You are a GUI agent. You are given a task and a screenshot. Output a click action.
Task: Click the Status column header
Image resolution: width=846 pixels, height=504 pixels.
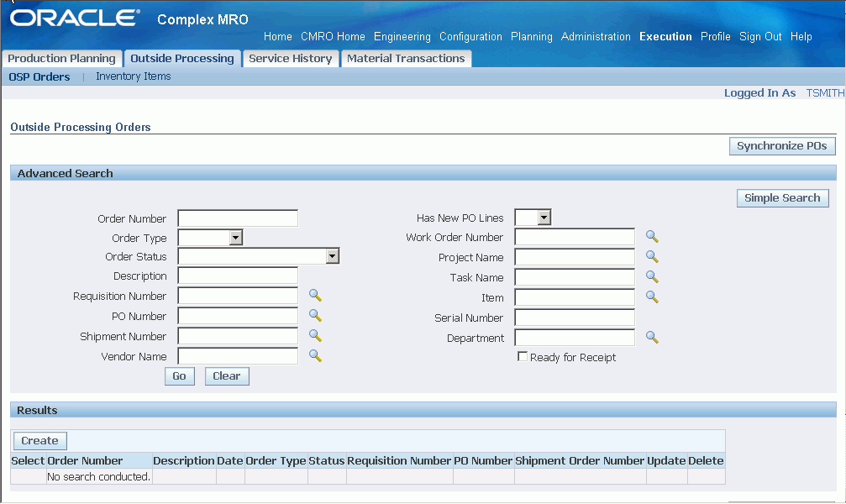point(327,461)
